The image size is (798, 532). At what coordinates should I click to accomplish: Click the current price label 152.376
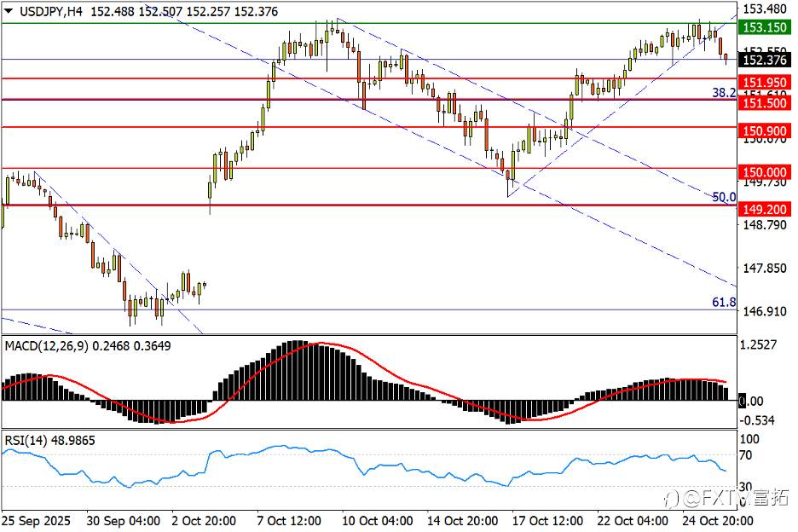coord(765,60)
